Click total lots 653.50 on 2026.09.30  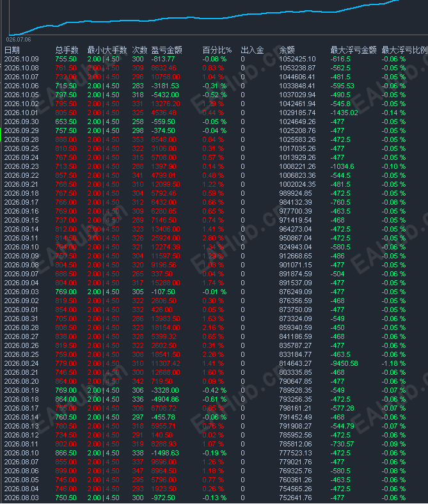click(66, 122)
